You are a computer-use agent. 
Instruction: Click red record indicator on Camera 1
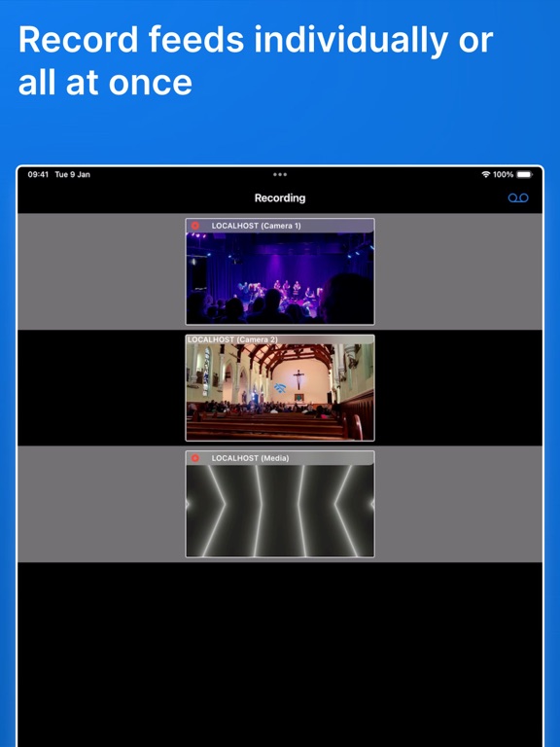coord(195,226)
